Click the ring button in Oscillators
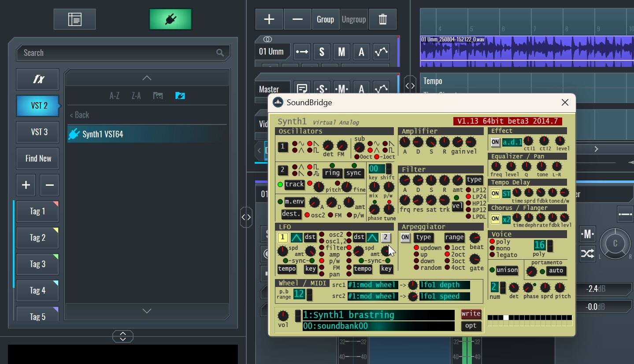Screen dimensions: 634x364 click(x=332, y=173)
